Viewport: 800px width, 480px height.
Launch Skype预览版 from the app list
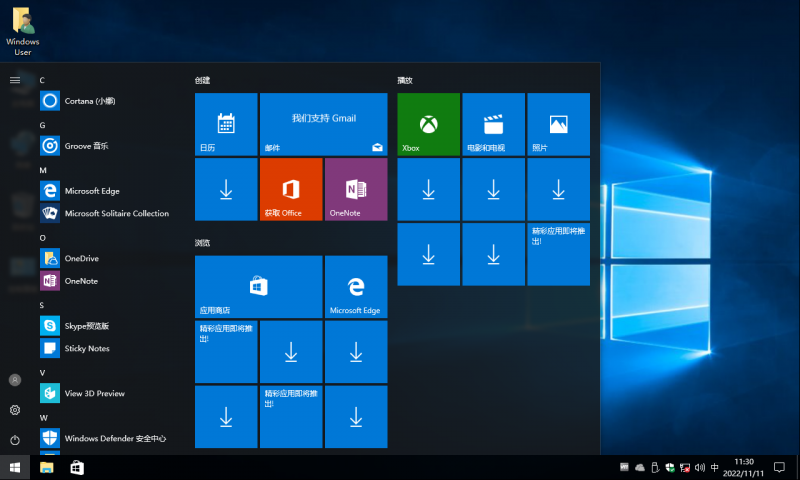(110, 325)
